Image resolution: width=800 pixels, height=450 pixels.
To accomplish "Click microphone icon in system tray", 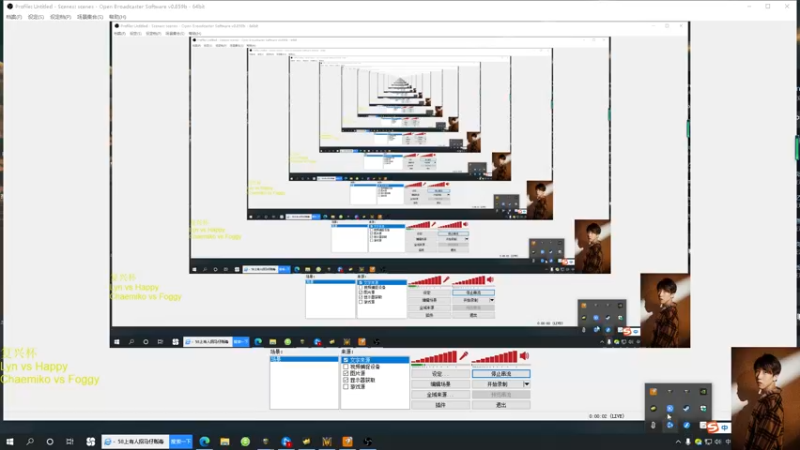I will [x=688, y=442].
